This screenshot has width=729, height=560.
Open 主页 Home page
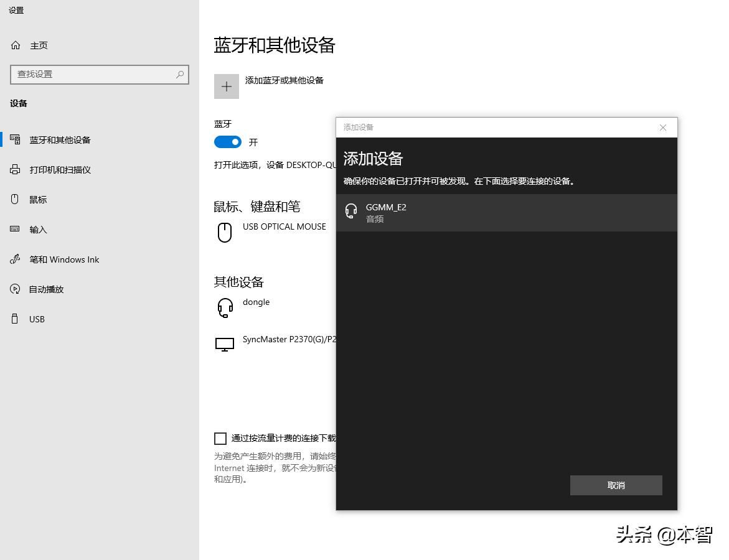pyautogui.click(x=39, y=45)
